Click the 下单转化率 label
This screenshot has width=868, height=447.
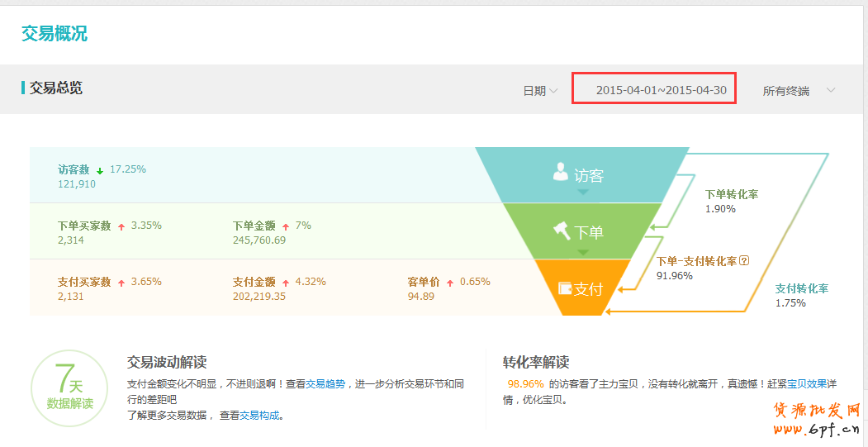point(731,195)
